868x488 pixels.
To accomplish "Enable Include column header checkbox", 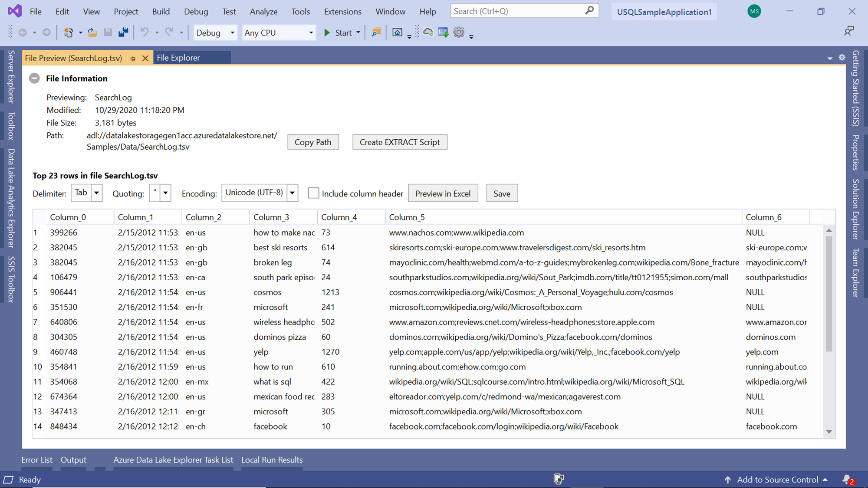I will 313,193.
